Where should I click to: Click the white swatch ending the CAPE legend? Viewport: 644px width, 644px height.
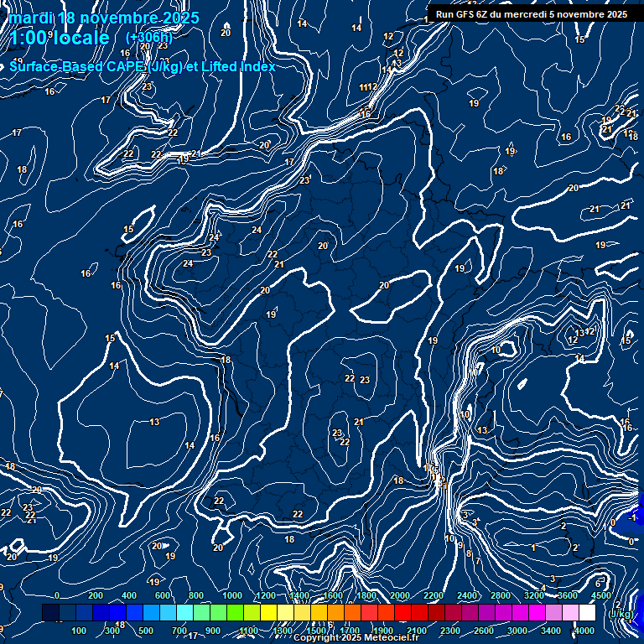coord(587,612)
